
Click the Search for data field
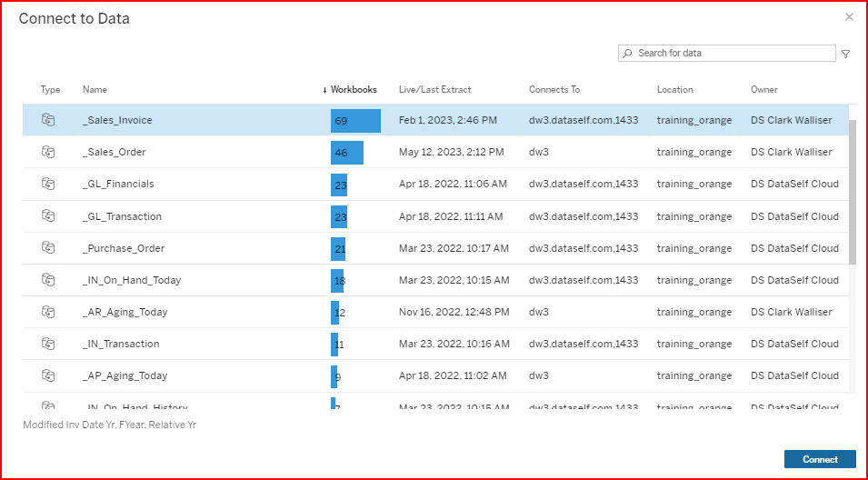[x=732, y=54]
